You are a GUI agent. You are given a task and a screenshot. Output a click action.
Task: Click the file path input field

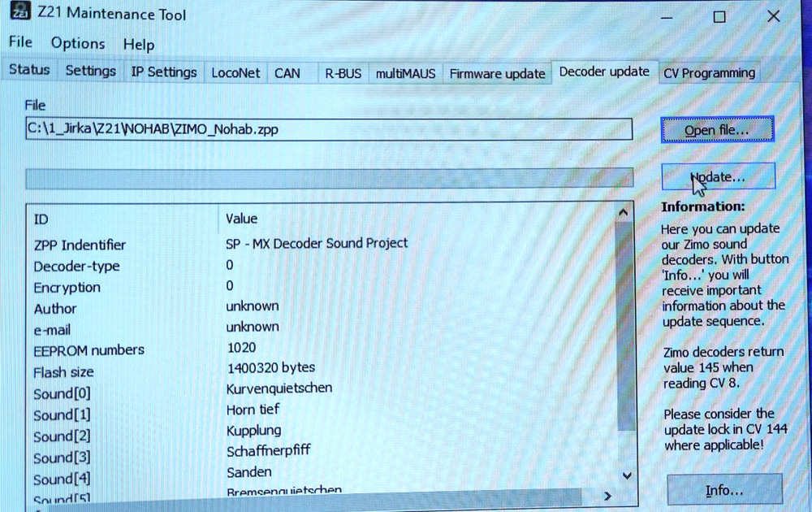tap(328, 129)
